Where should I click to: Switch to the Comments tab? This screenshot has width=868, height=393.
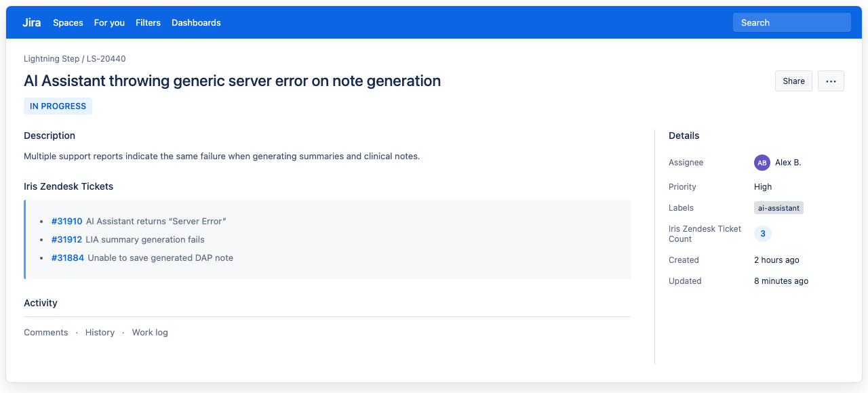(46, 333)
